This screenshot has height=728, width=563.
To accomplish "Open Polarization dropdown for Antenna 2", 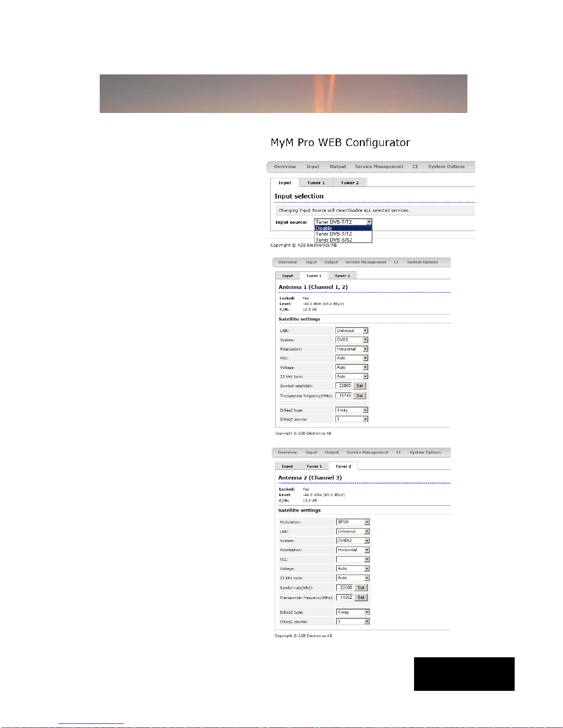I will tap(353, 550).
